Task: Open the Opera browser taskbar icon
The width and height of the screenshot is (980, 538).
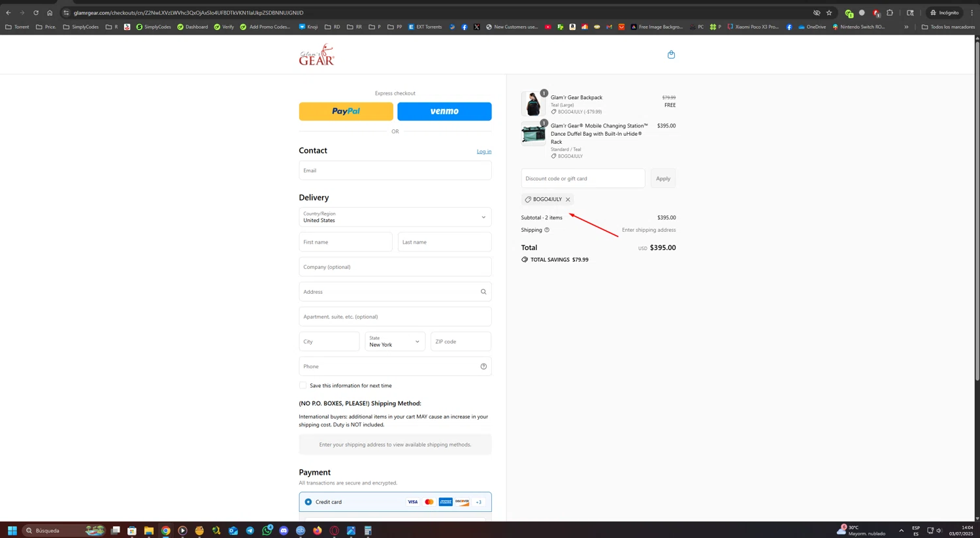Action: [335, 531]
